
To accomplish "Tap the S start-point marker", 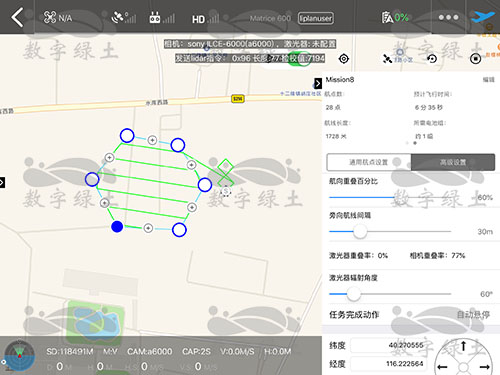I will coord(226,191).
